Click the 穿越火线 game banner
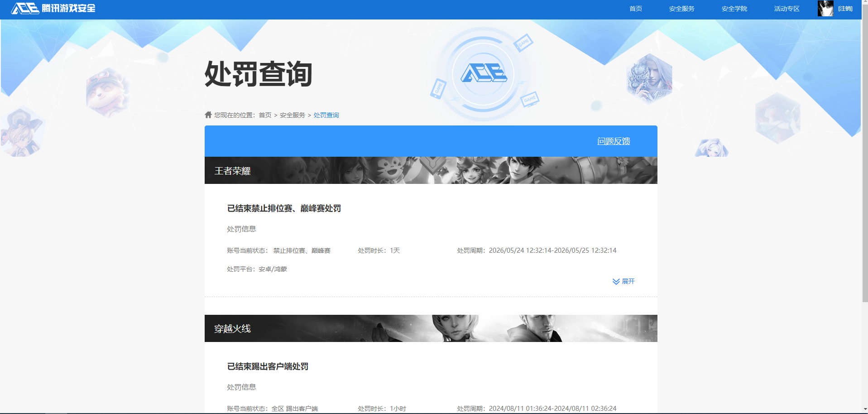 tap(431, 328)
